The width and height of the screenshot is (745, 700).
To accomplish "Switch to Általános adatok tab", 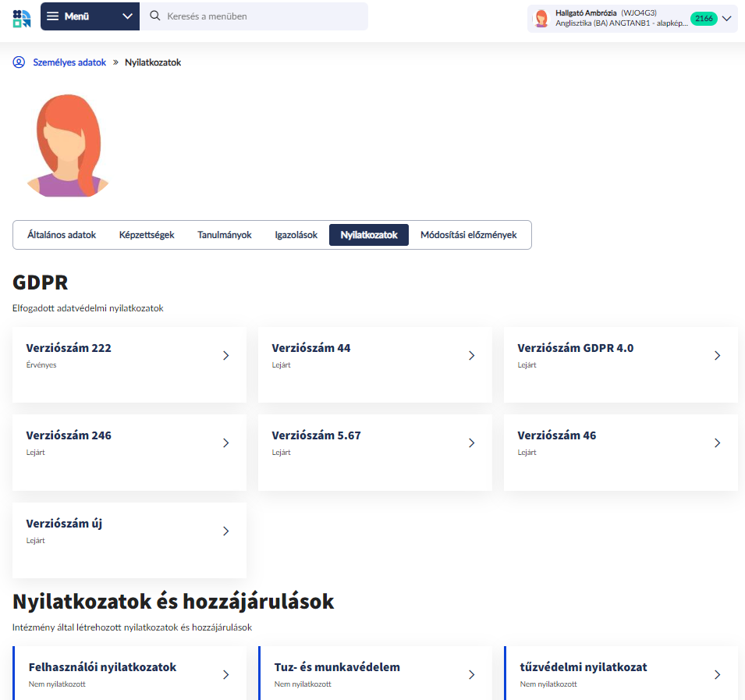I will click(x=62, y=235).
